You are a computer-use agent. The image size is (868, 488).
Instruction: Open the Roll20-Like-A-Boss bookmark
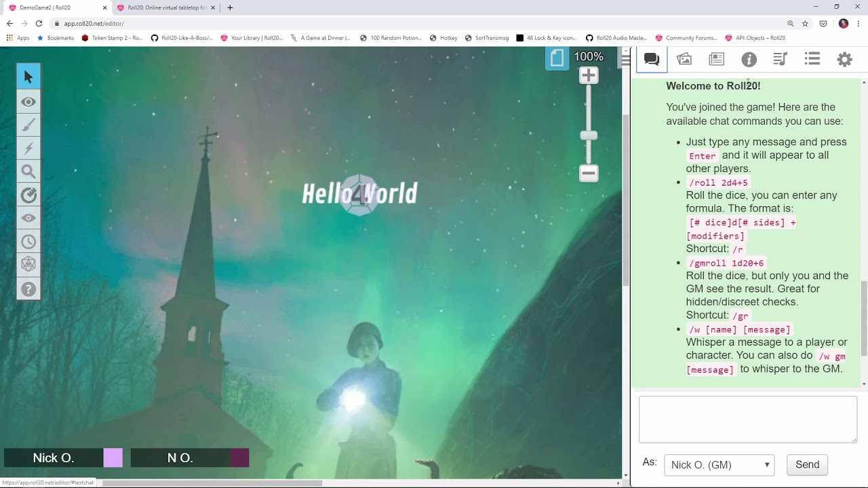click(x=182, y=38)
